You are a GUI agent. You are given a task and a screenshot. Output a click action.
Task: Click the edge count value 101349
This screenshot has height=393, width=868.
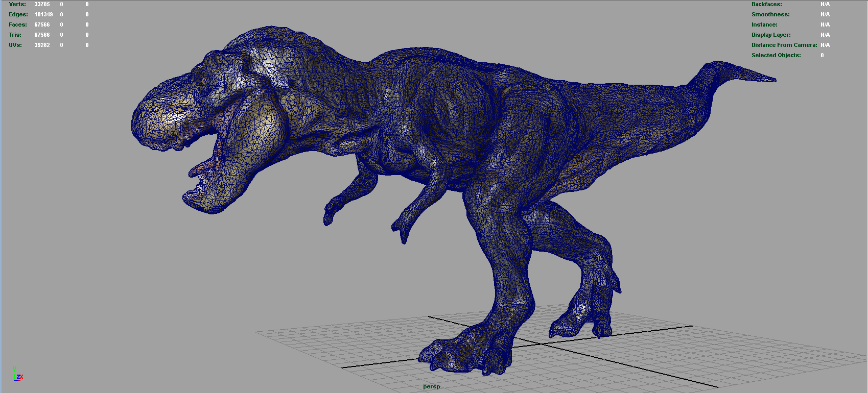click(x=43, y=14)
